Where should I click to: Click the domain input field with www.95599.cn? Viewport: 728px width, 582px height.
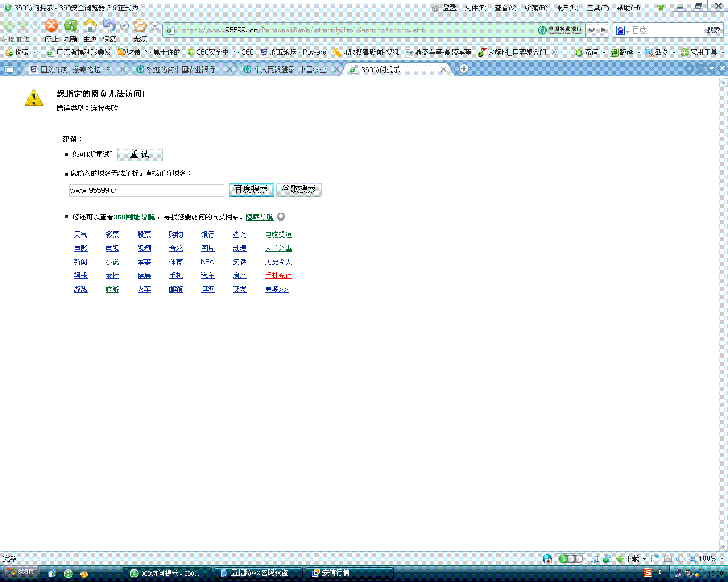(x=147, y=190)
